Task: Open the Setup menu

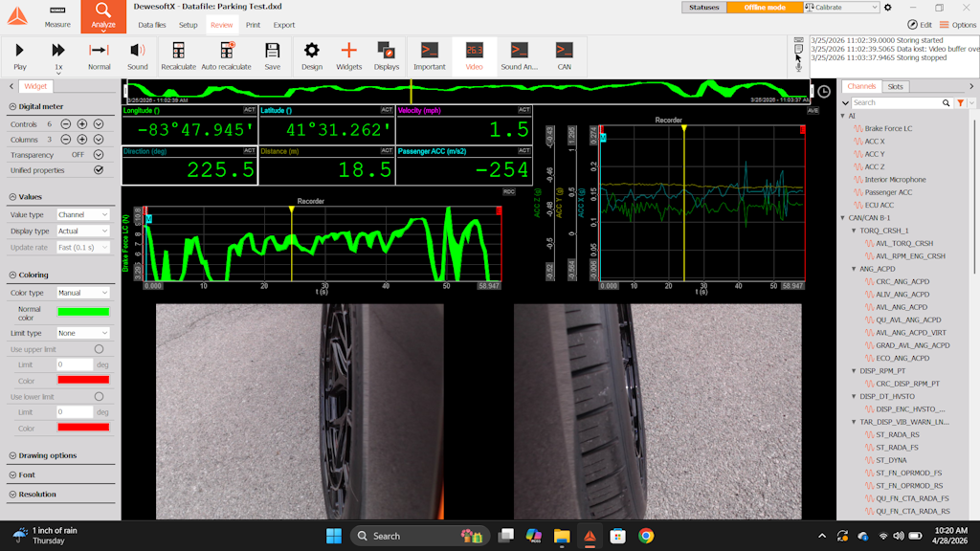Action: pyautogui.click(x=189, y=25)
